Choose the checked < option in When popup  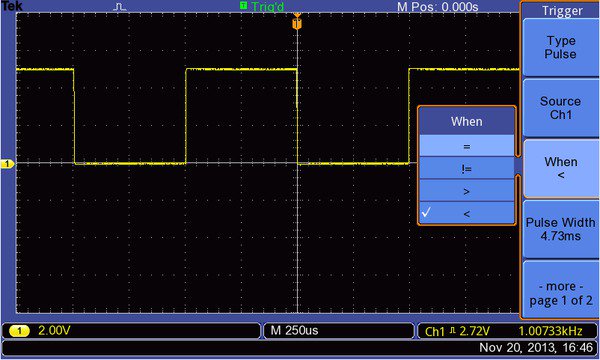pyautogui.click(x=466, y=213)
